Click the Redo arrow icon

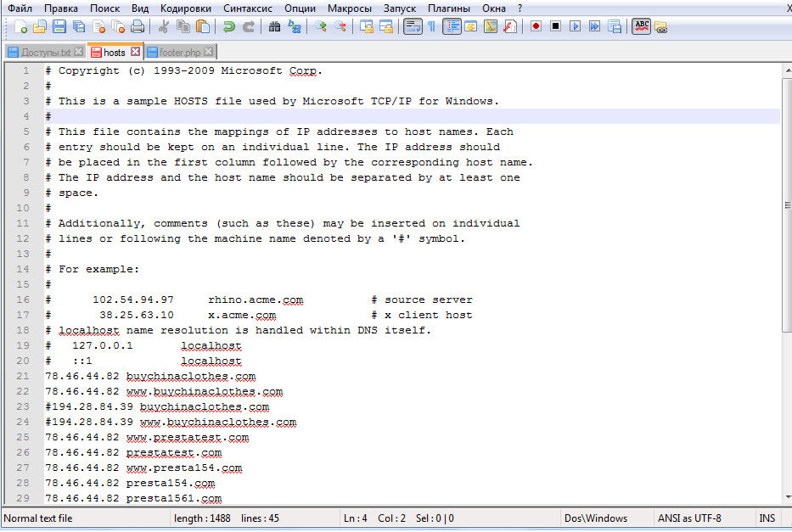pos(249,26)
